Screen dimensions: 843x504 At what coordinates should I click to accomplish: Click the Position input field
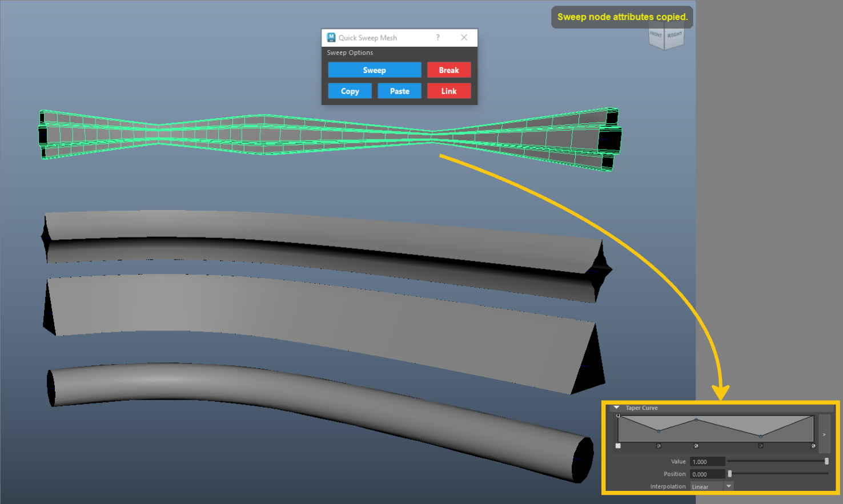click(x=707, y=474)
